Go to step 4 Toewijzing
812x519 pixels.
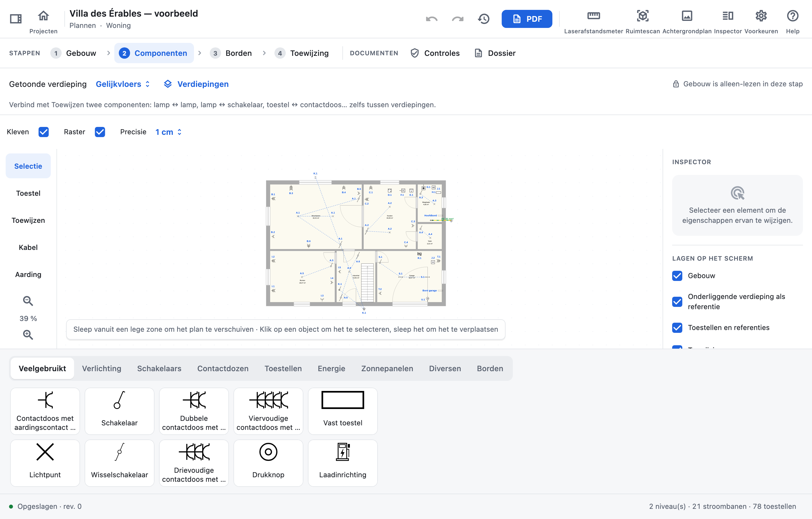coord(301,53)
